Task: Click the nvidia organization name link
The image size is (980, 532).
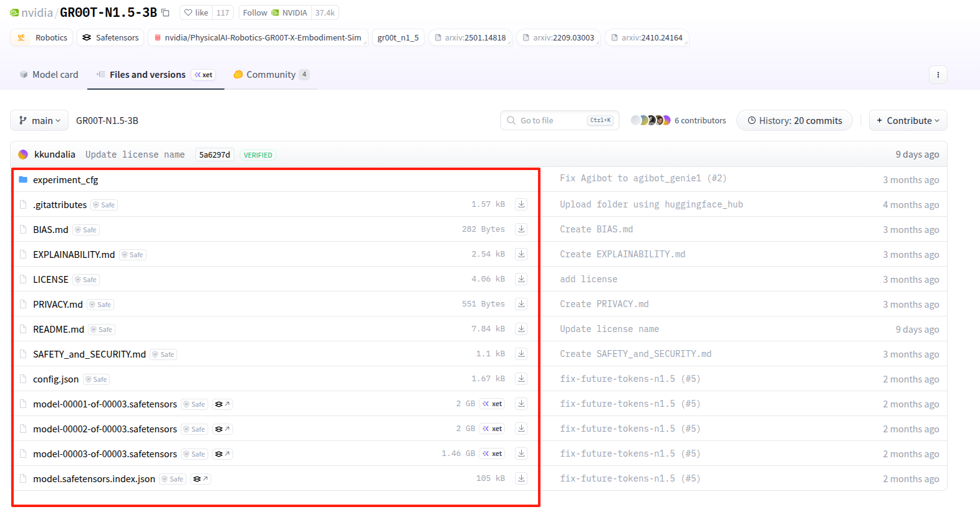Action: click(x=37, y=12)
